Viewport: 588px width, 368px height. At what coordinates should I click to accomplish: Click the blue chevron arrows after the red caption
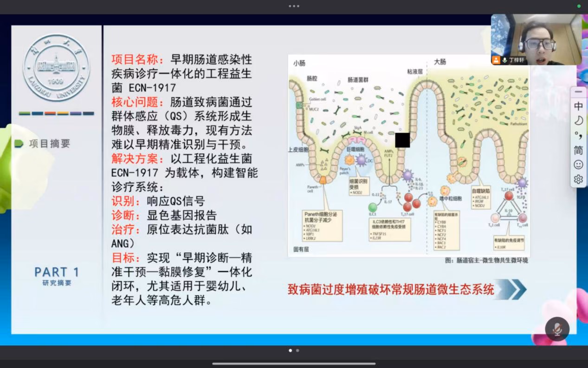[x=510, y=289]
